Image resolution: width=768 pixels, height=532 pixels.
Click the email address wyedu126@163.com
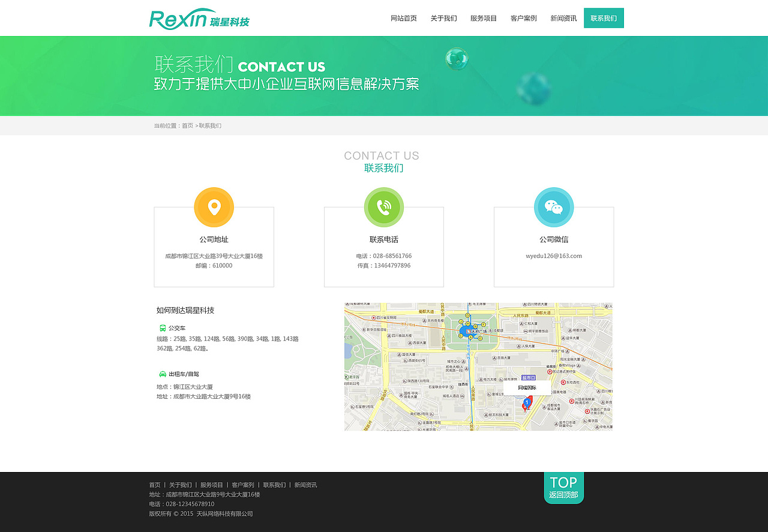(x=554, y=256)
